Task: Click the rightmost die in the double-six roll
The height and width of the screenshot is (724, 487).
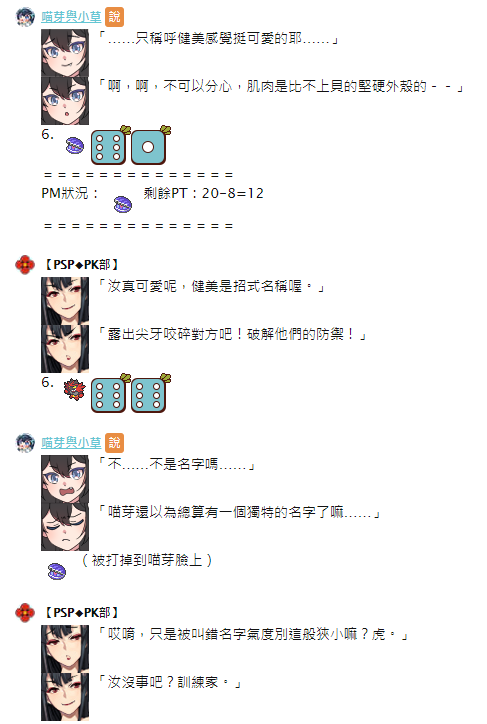Action: pyautogui.click(x=149, y=394)
